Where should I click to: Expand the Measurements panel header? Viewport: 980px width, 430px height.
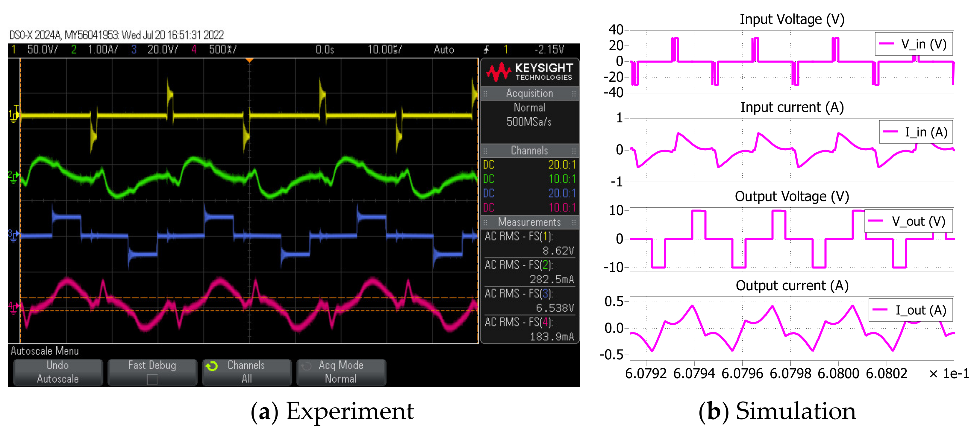(530, 222)
